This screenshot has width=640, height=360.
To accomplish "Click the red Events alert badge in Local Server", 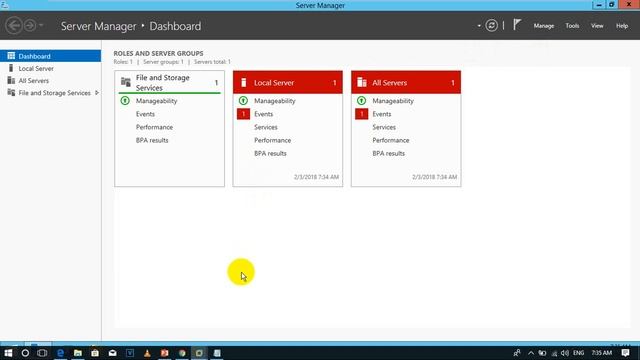I will [x=243, y=114].
